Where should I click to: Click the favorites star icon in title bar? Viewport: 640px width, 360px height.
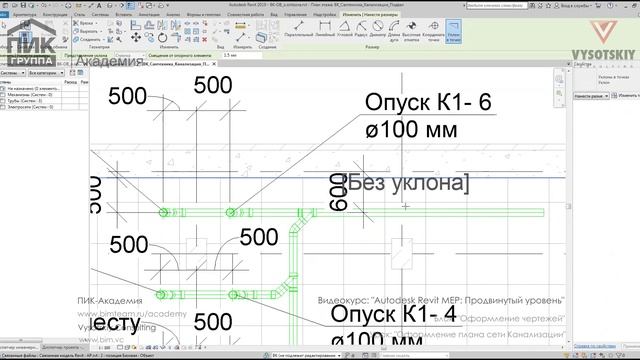[x=548, y=6]
